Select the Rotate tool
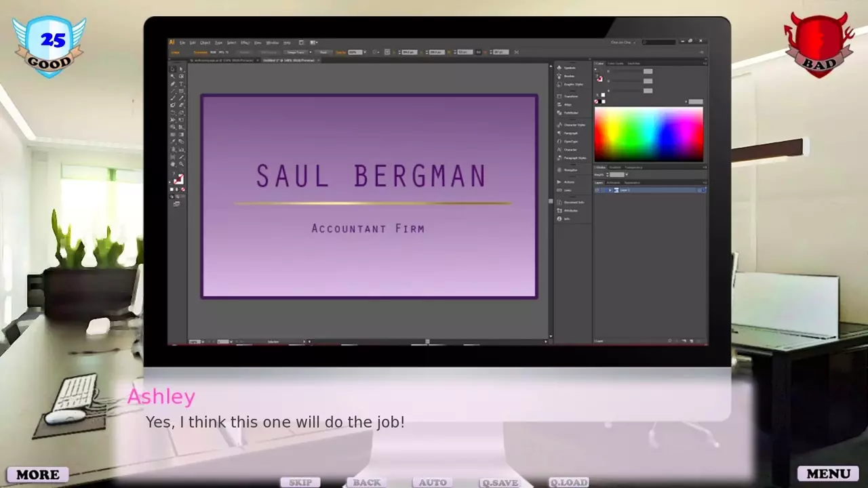This screenshot has width=868, height=488. [x=172, y=113]
